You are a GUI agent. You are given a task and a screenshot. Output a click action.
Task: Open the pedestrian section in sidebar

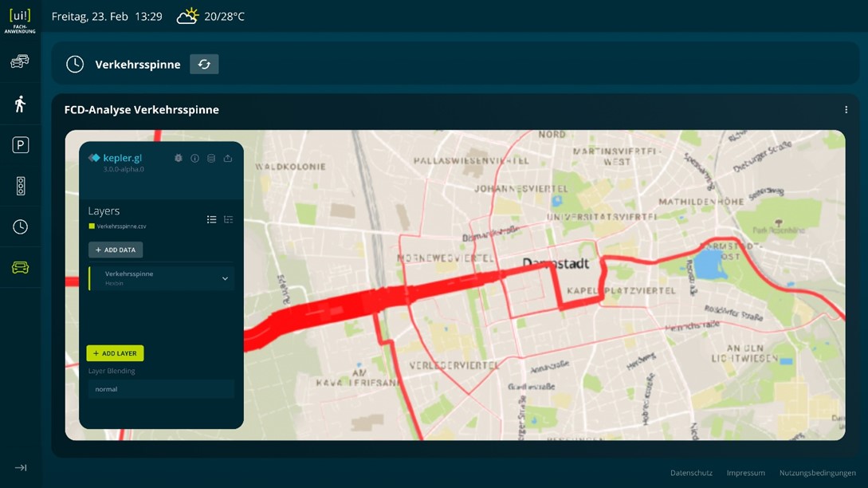tap(20, 104)
